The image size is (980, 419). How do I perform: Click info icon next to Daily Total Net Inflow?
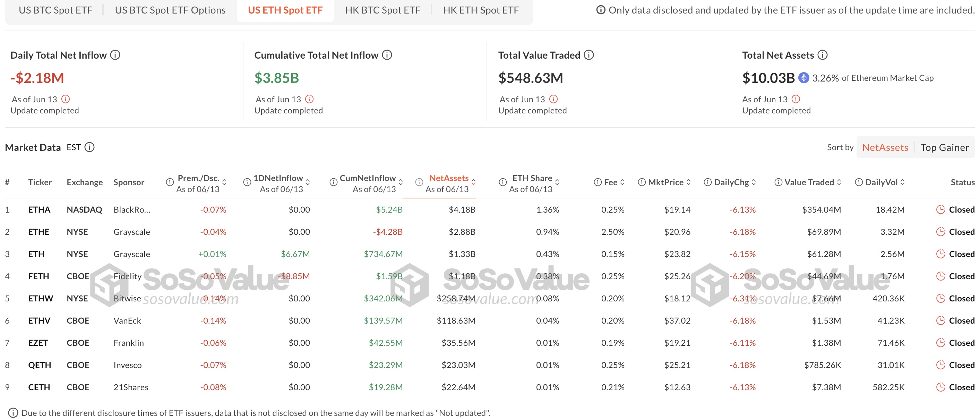pyautogui.click(x=115, y=55)
